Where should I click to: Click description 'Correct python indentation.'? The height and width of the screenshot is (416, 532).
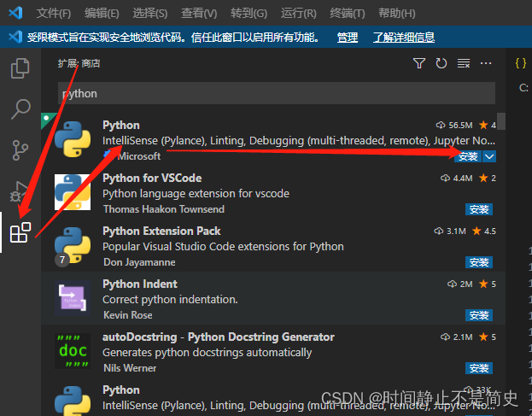point(170,300)
